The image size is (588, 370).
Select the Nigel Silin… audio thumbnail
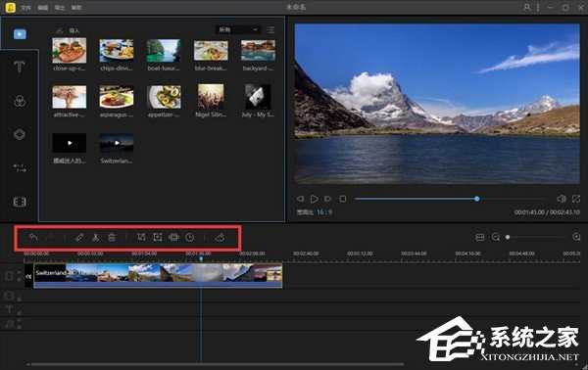pyautogui.click(x=211, y=97)
